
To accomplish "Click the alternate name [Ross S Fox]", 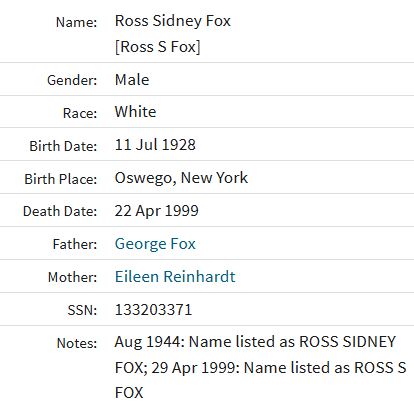I will (158, 47).
